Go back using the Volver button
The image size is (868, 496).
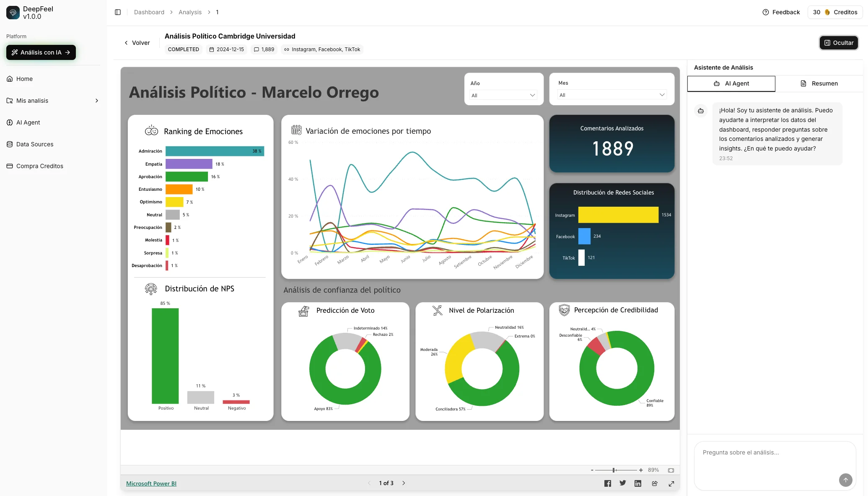(x=137, y=43)
